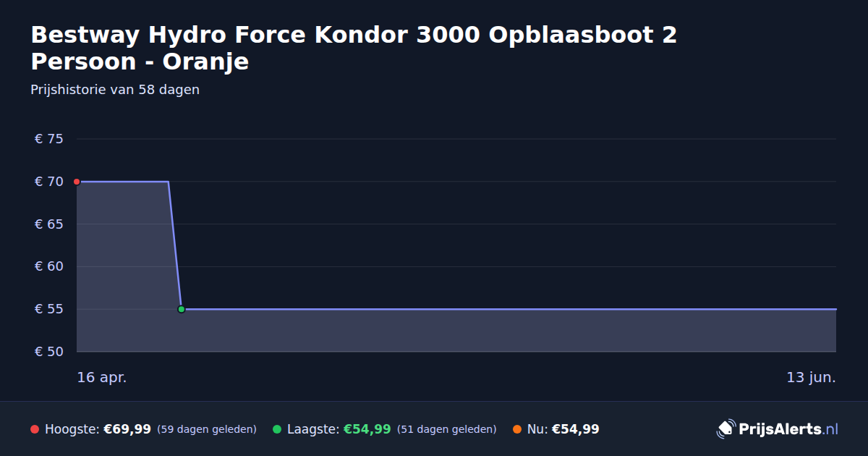Click the product title Bestway Hydro Force Kondor
The height and width of the screenshot is (456, 868).
pyautogui.click(x=354, y=48)
